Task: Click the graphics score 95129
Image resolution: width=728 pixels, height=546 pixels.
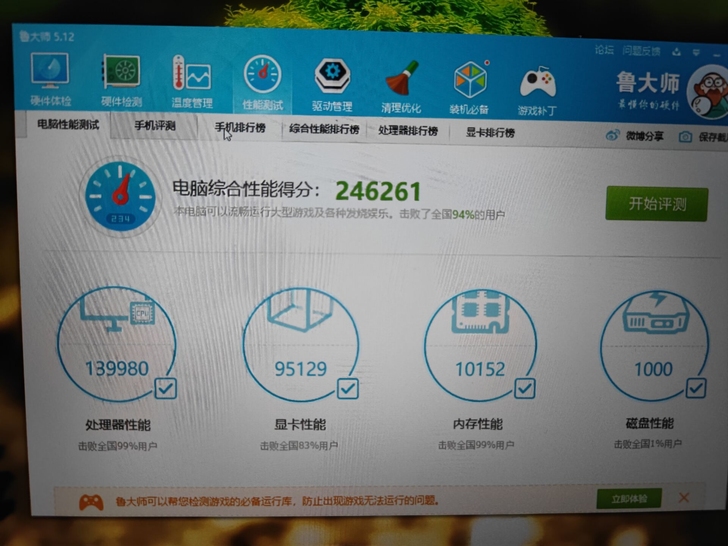Action: [301, 369]
